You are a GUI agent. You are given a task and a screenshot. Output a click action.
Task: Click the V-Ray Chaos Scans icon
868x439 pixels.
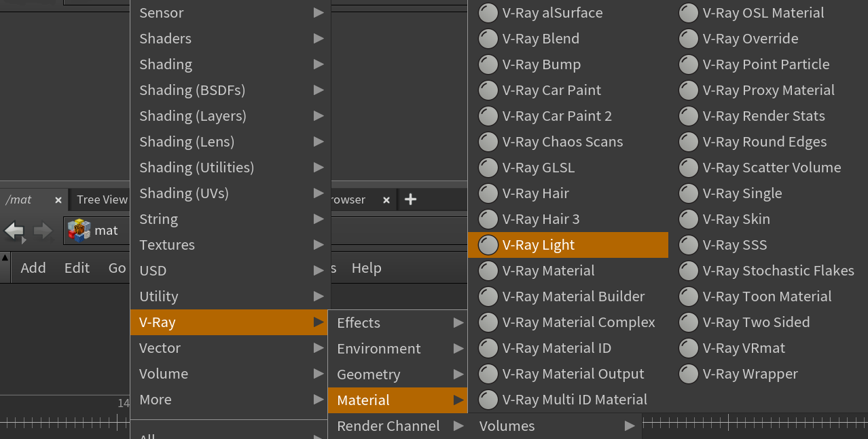click(488, 142)
